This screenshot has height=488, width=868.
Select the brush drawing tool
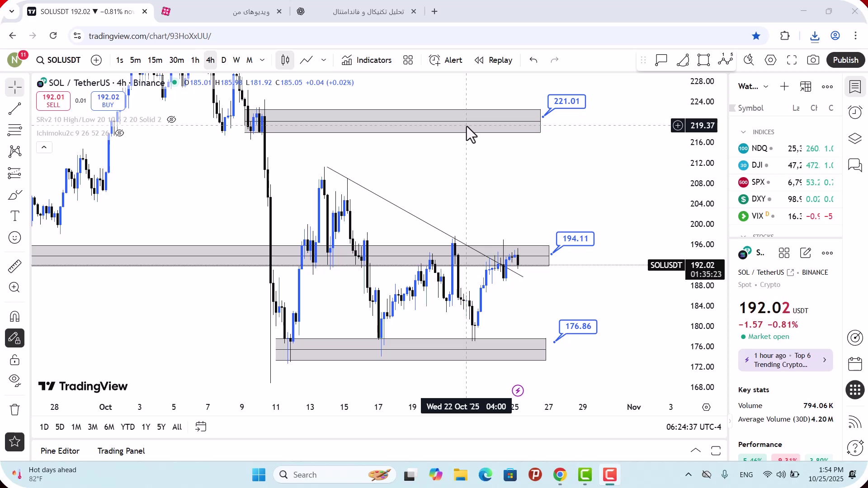click(14, 195)
